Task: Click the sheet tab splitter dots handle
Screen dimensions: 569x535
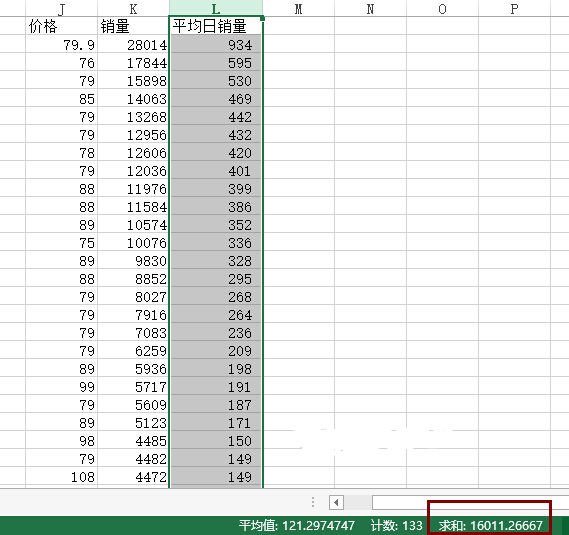Action: [313, 502]
